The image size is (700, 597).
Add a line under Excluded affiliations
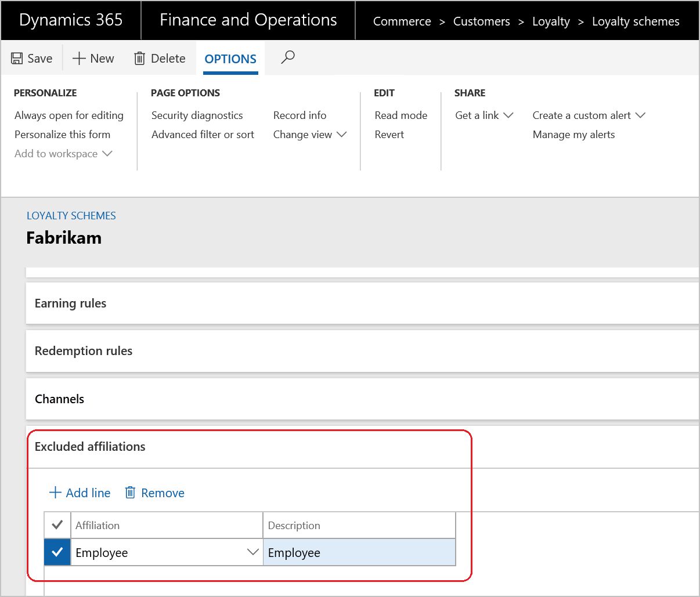coord(80,493)
